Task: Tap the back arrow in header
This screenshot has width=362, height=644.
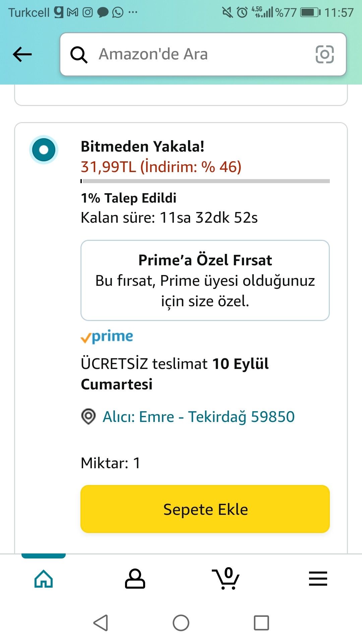Action: pyautogui.click(x=22, y=54)
